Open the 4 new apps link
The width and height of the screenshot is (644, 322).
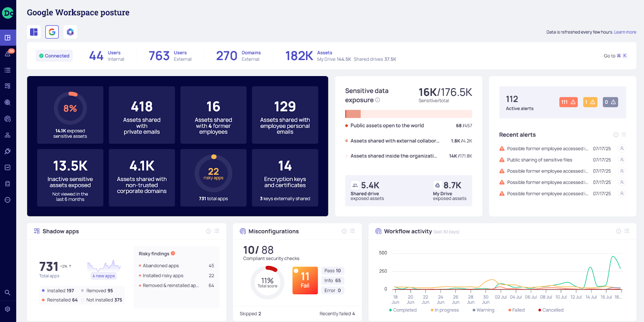[x=103, y=276]
